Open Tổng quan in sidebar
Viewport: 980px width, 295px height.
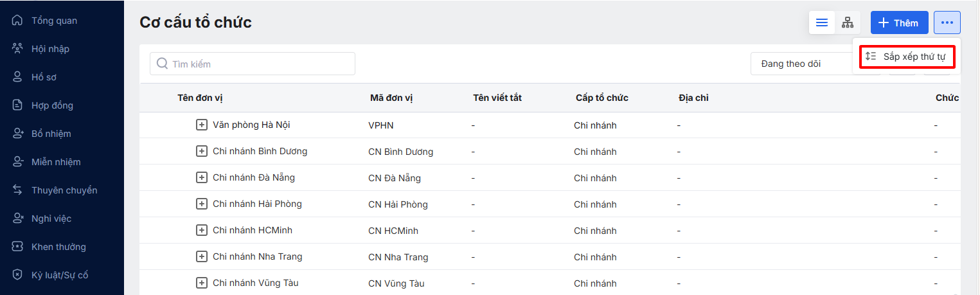pos(54,21)
